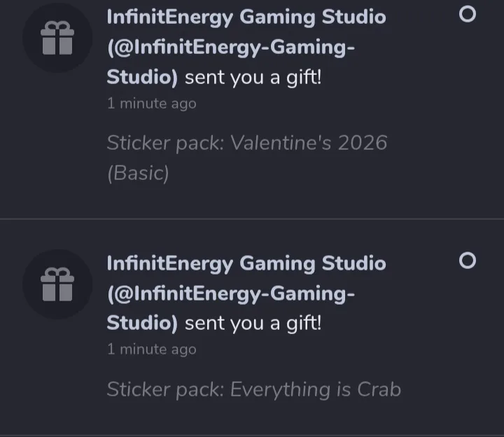The height and width of the screenshot is (437, 504).
Task: Open InfinitEnergy Gaming Studio profile from Valentine's notification
Action: [x=246, y=17]
